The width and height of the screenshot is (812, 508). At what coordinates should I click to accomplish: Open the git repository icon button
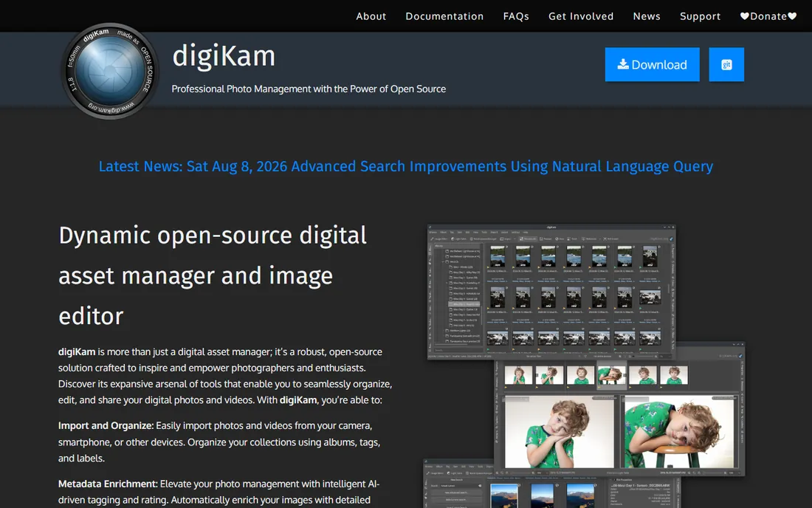click(x=726, y=65)
